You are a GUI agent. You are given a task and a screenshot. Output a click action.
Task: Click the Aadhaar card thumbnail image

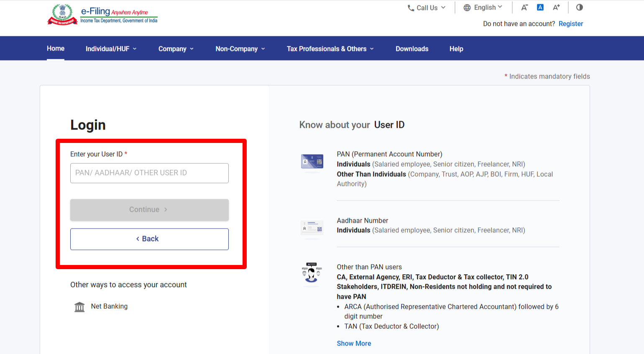click(x=312, y=228)
